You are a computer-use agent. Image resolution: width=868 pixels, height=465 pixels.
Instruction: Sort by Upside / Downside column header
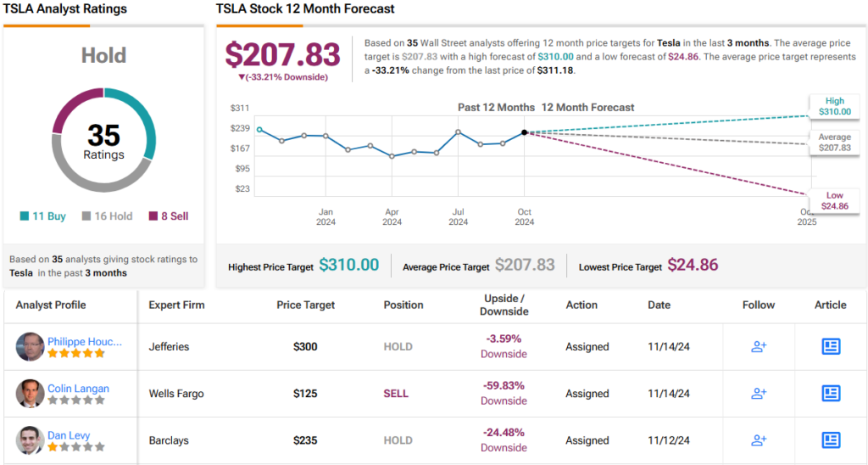click(504, 305)
